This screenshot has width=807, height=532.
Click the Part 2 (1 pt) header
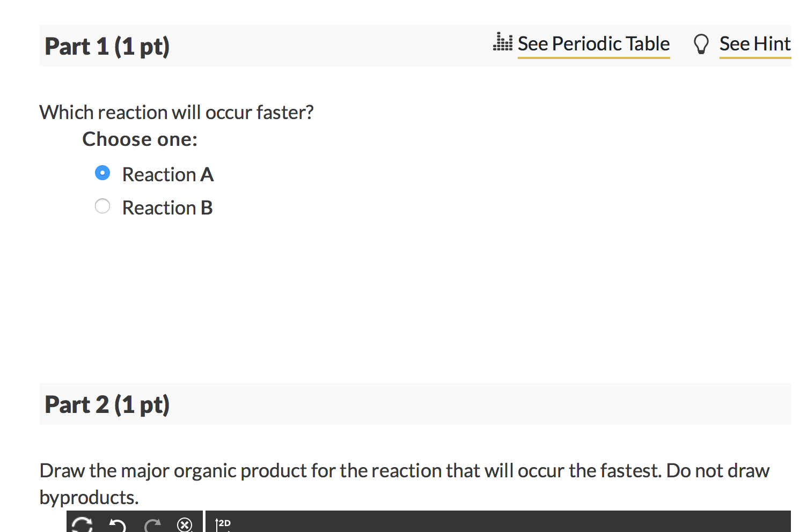(106, 404)
